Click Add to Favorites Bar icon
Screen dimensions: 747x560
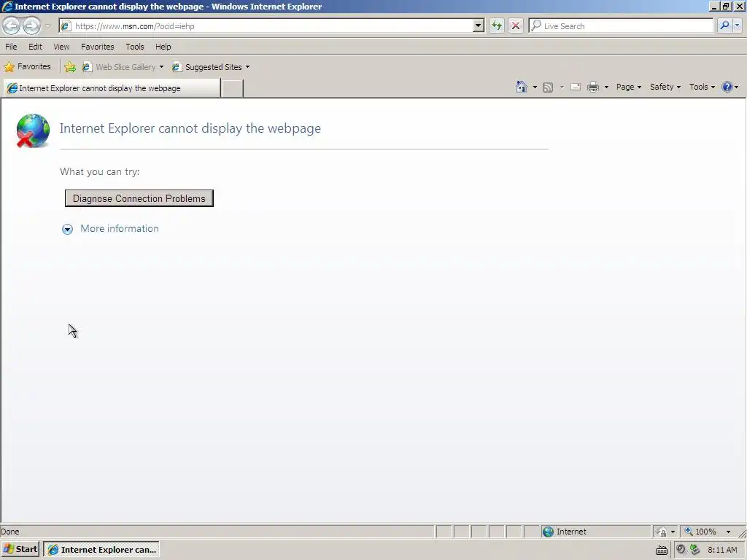tap(70, 67)
